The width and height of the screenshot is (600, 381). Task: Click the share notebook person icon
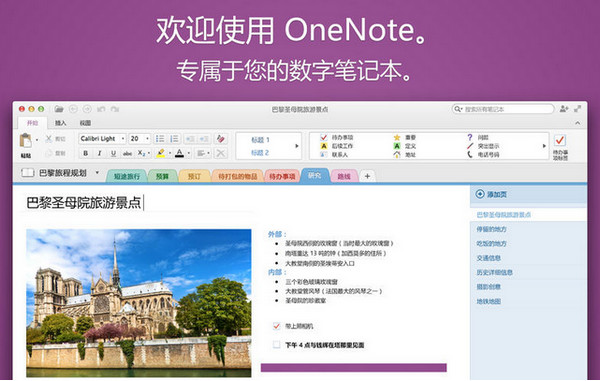tap(564, 109)
